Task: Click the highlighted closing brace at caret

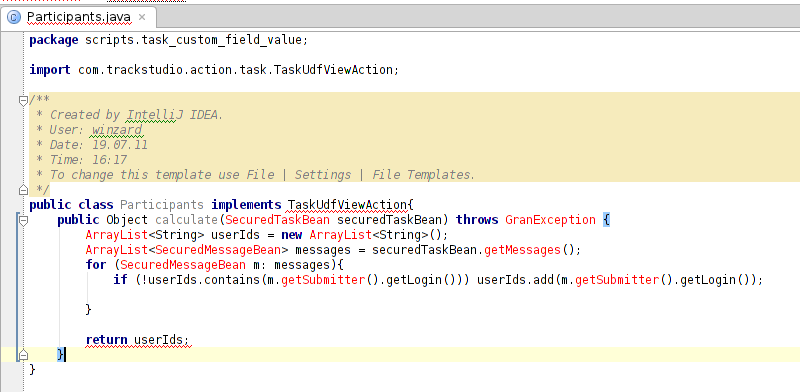Action: coord(61,354)
